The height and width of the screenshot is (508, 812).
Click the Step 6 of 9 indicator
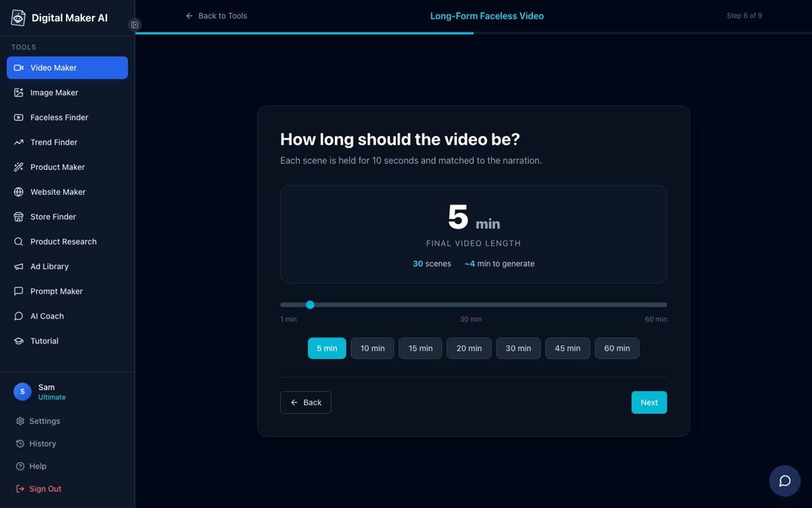[x=744, y=16]
